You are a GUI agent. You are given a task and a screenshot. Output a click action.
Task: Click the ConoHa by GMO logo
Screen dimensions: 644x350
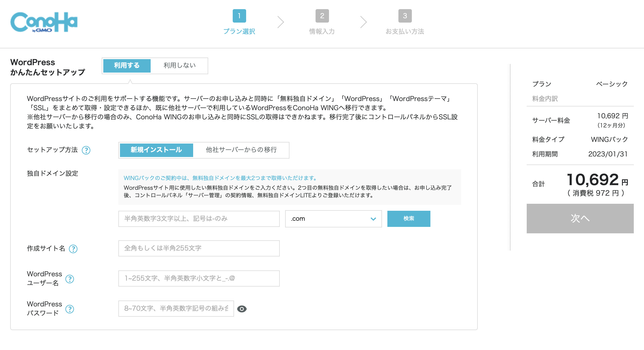pos(44,22)
